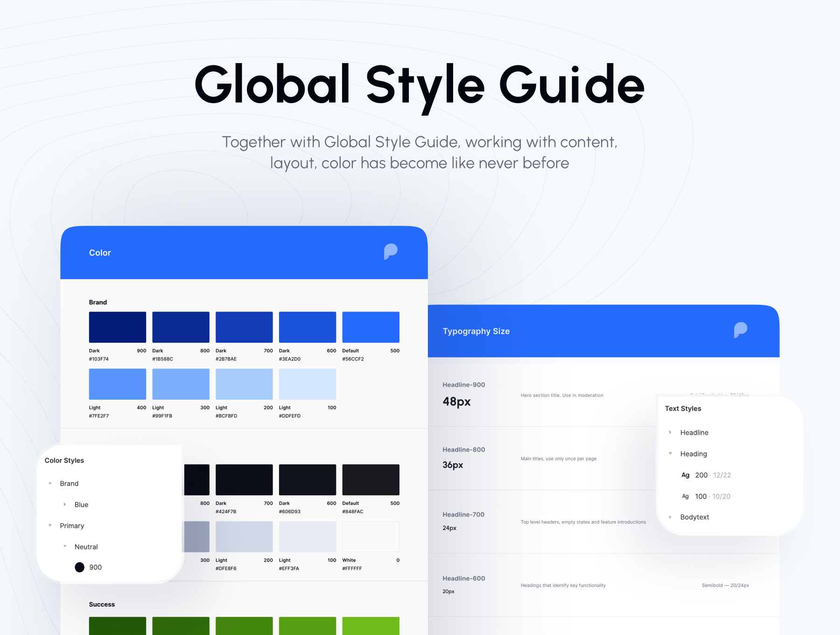The width and height of the screenshot is (840, 635).
Task: Select the 900 color style item
Action: click(x=95, y=567)
